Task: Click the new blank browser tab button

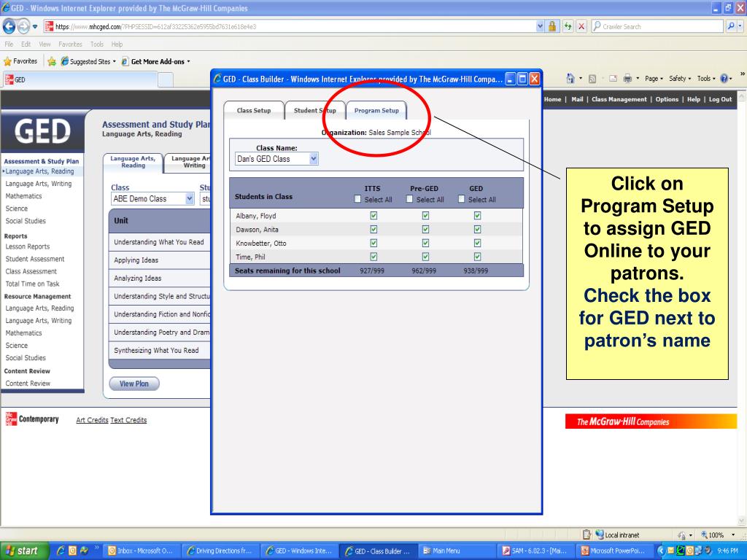Action: (x=166, y=79)
